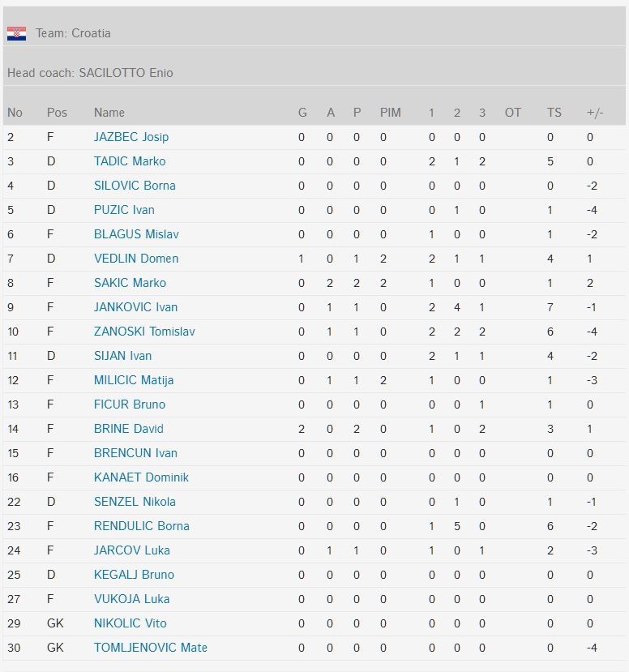
Task: Click the Team: Croatia heading
Action: [73, 33]
